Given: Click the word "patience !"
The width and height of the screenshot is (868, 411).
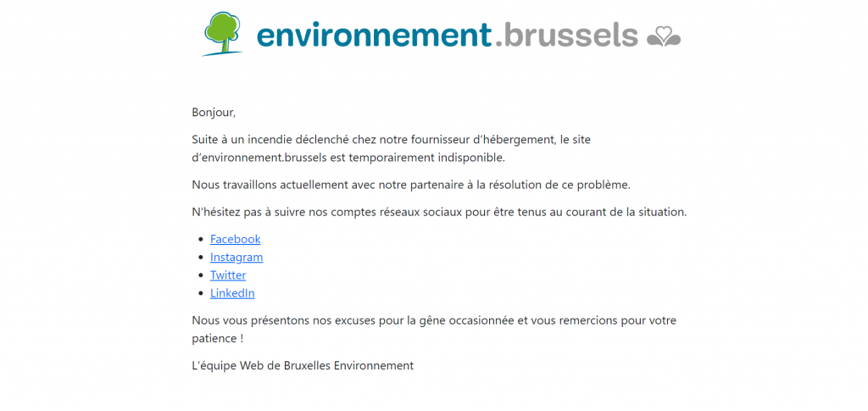Looking at the screenshot, I should tap(218, 338).
